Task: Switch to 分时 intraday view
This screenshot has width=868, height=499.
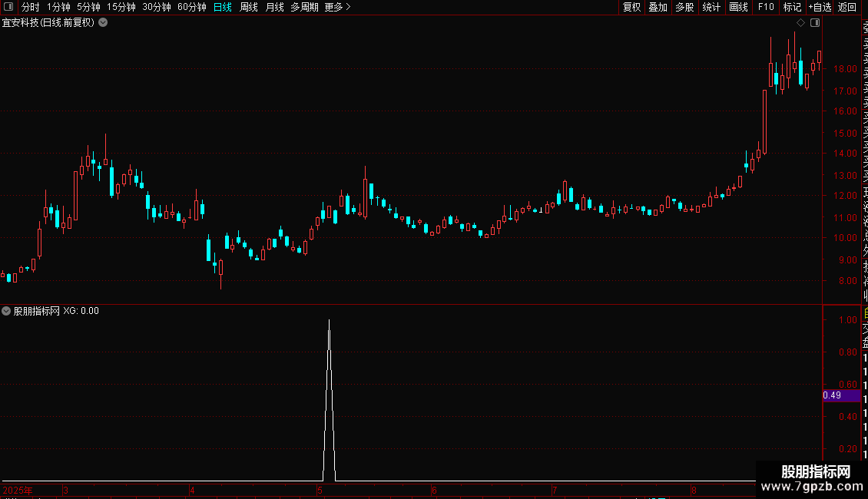Action: pyautogui.click(x=31, y=7)
